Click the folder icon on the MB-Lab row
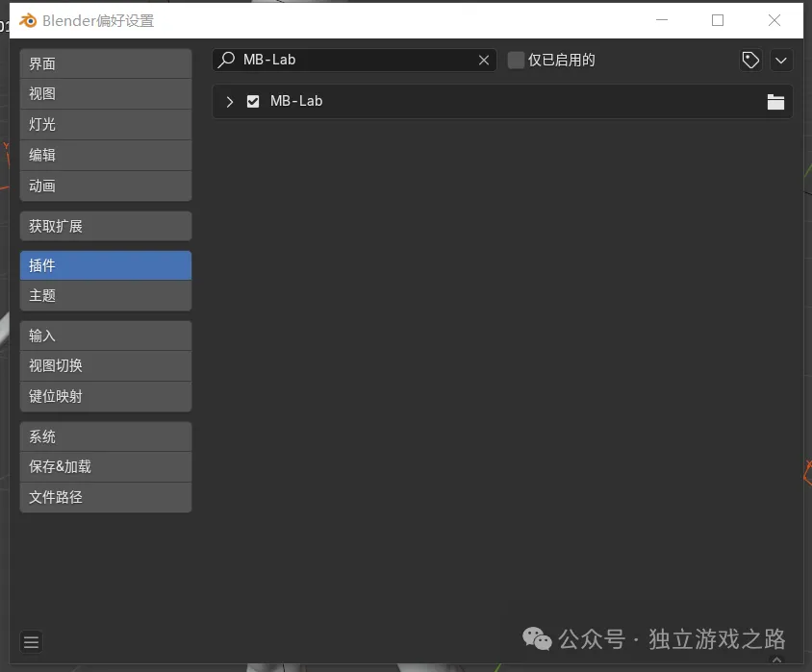 tap(775, 101)
